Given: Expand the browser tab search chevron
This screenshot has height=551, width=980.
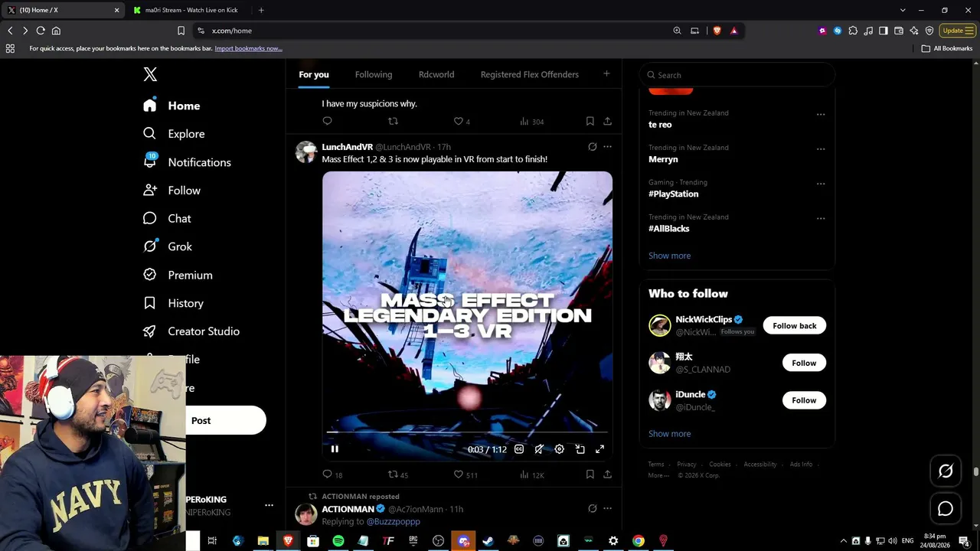Looking at the screenshot, I should pos(903,10).
